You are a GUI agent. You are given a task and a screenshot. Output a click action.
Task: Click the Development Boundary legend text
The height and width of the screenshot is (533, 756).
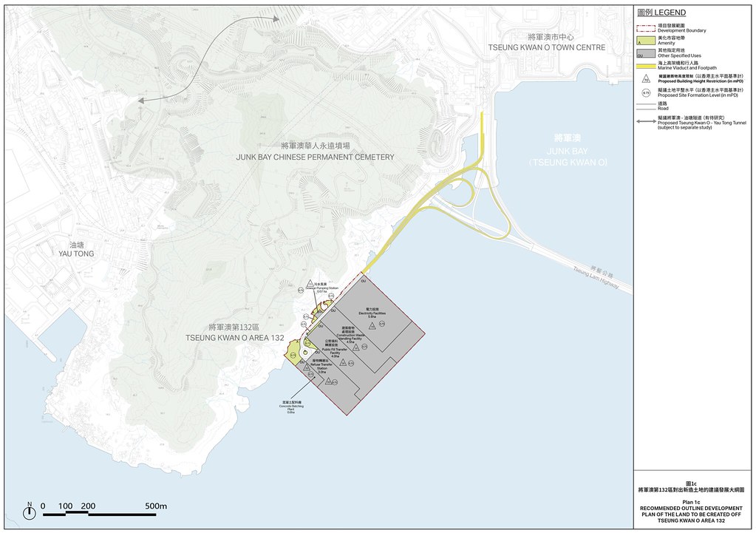682,30
